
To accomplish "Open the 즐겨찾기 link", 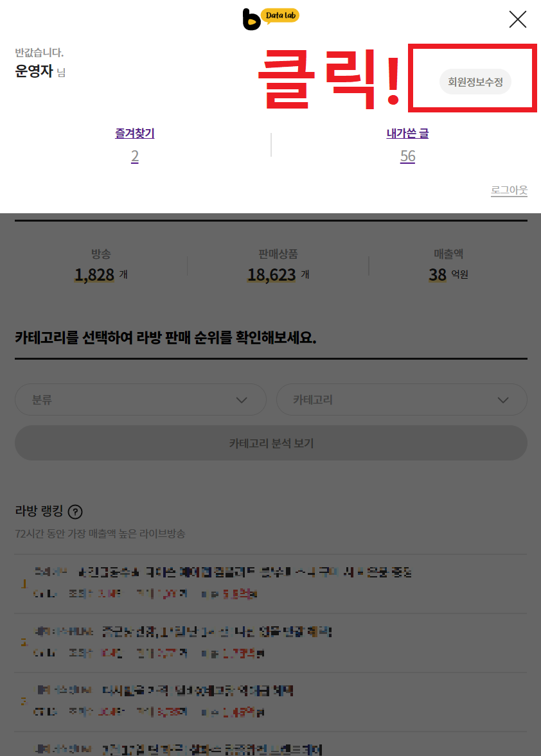I will (x=134, y=134).
